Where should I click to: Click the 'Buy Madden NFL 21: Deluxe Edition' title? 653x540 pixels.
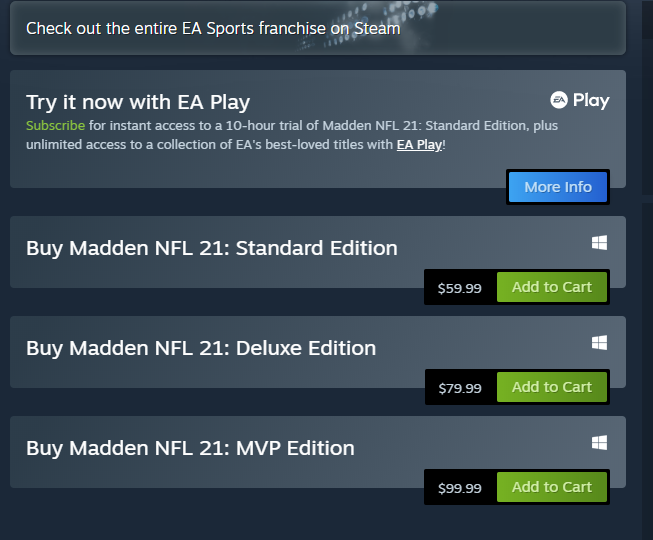click(201, 348)
